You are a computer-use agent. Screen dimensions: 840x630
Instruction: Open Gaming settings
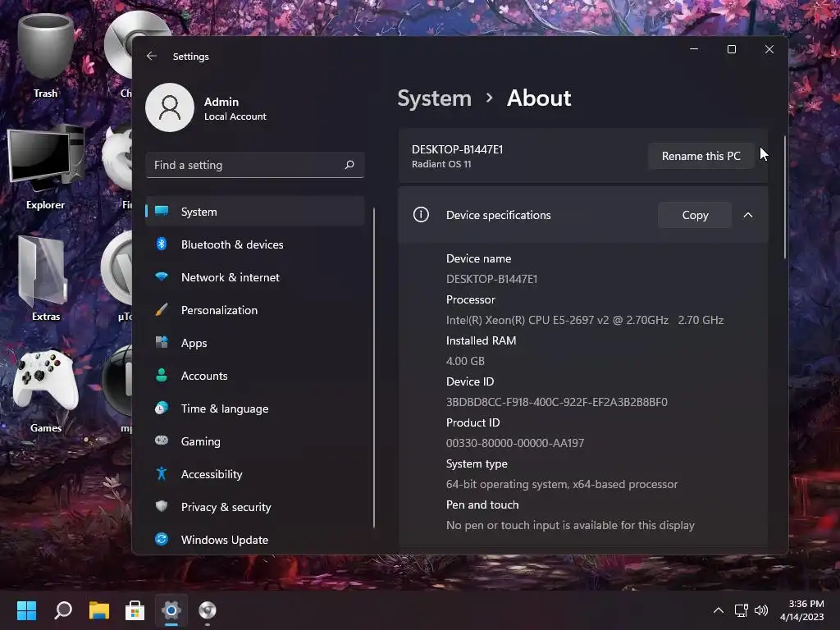click(255, 441)
